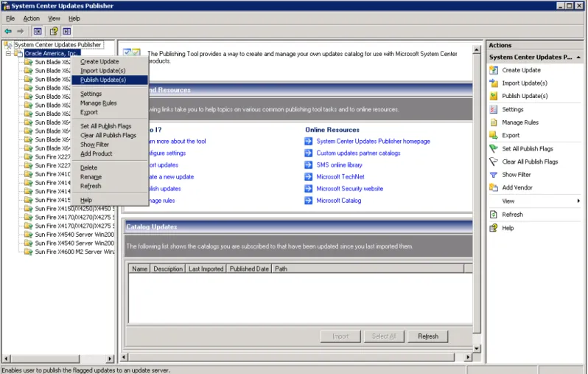Open the SMS online library link
The width and height of the screenshot is (588, 374).
(x=339, y=165)
